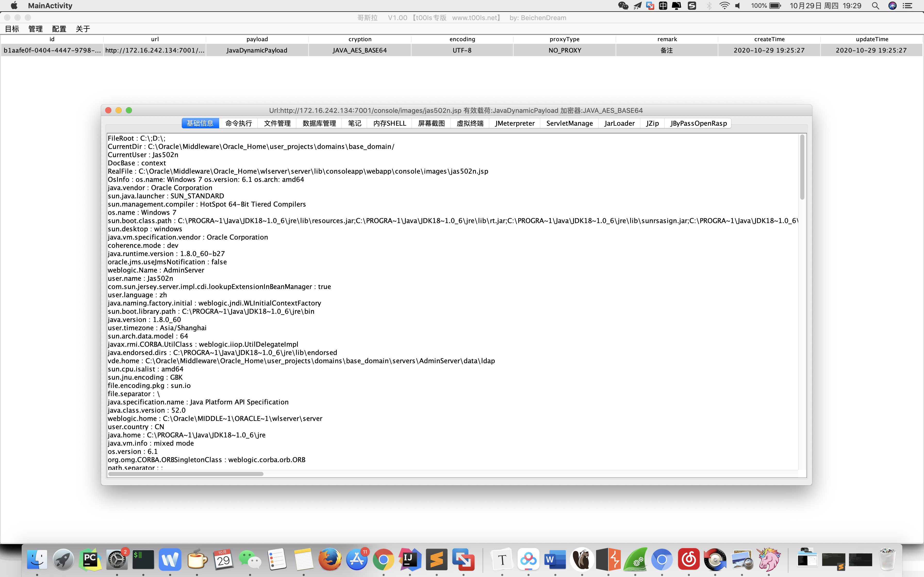Open the 配置 menu
The height and width of the screenshot is (577, 924).
click(x=59, y=29)
